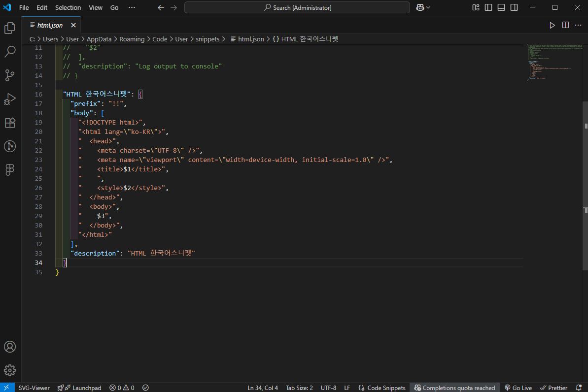588x392 pixels.
Task: Open the Explorer view in activity bar
Action: (10, 28)
